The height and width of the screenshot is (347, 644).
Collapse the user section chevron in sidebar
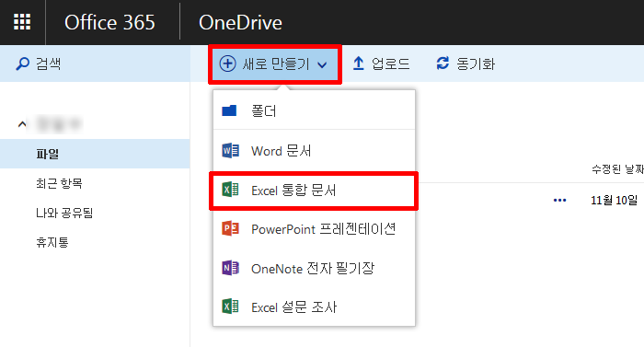coord(22,124)
